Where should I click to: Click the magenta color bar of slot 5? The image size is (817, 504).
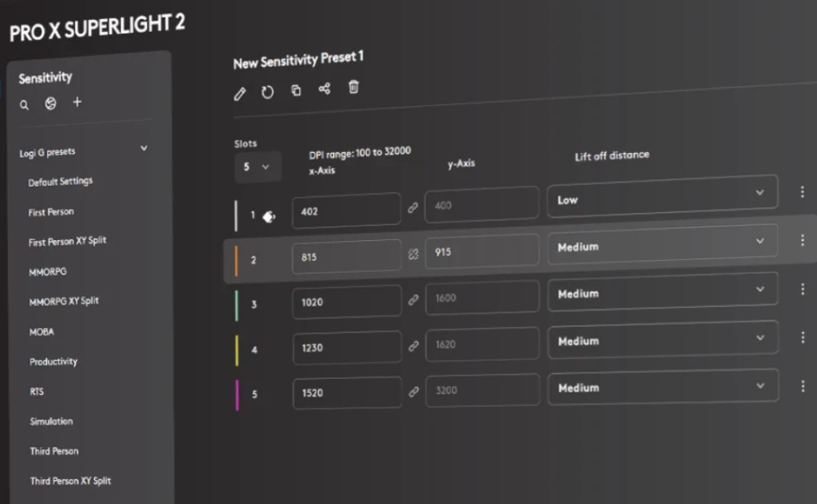[237, 395]
